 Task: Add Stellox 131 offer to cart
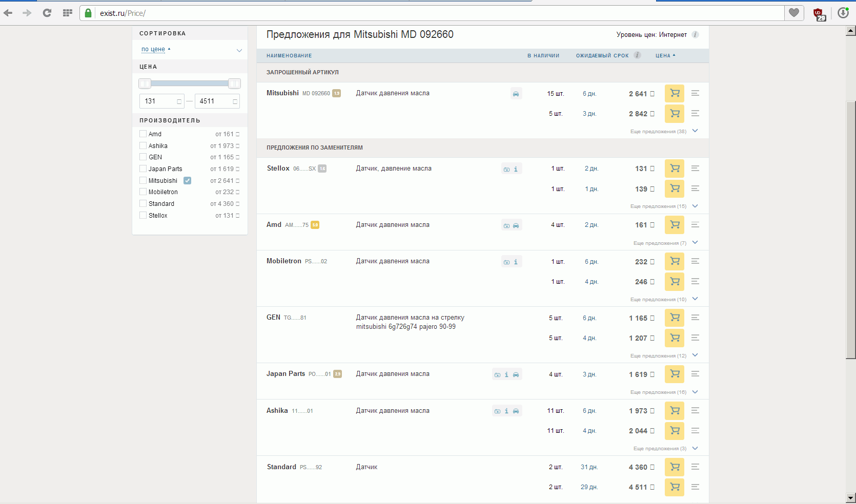674,169
